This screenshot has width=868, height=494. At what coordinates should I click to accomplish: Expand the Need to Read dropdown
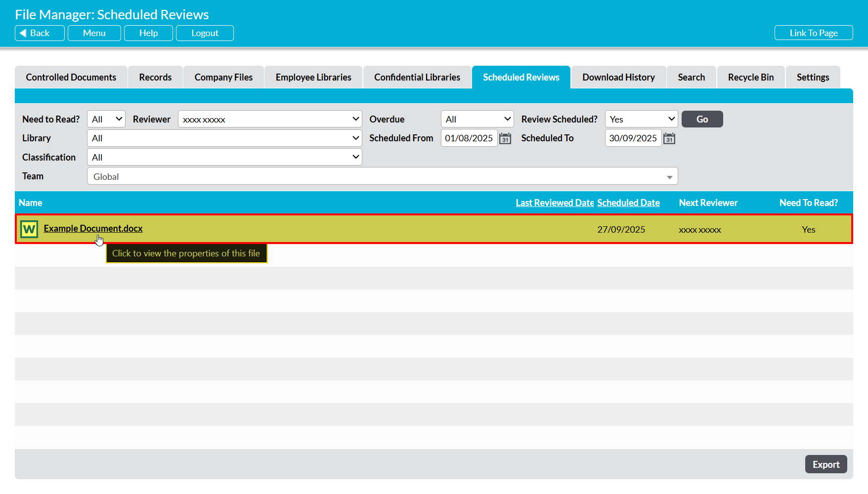(106, 119)
